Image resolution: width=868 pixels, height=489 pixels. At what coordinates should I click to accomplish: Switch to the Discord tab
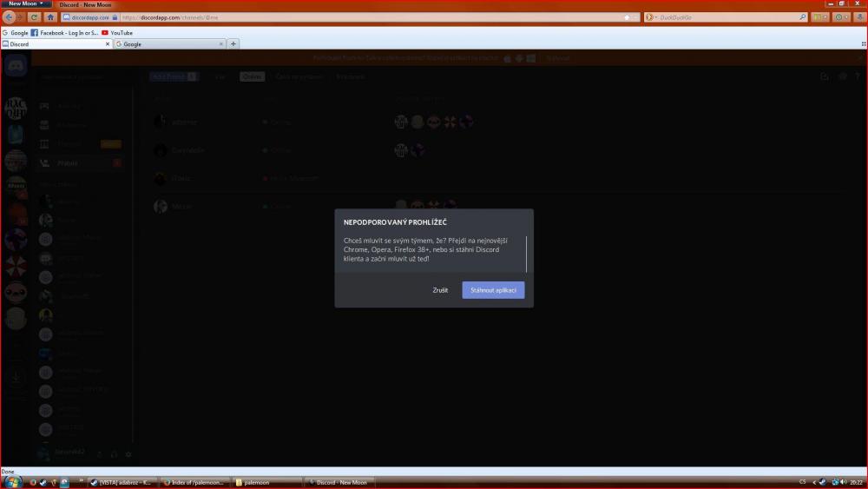(56, 43)
